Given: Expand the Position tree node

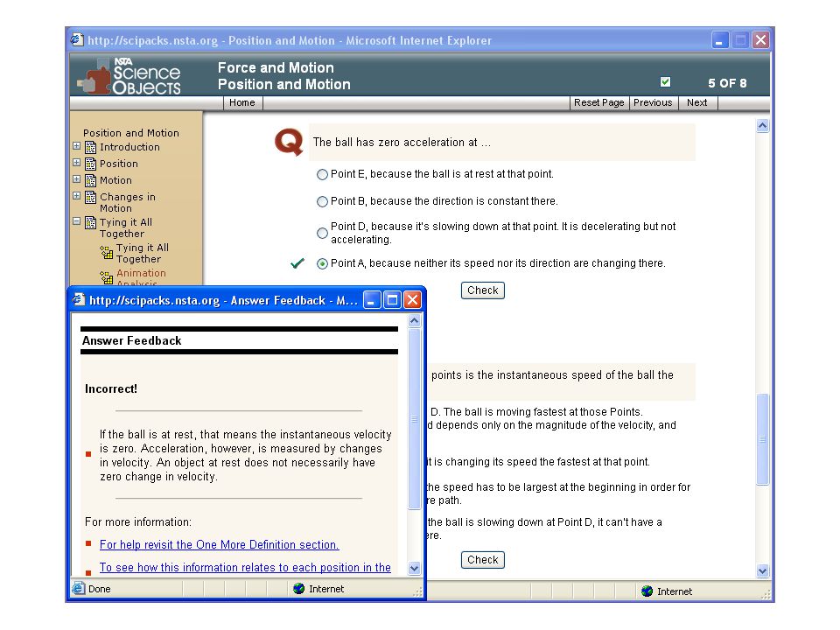Looking at the screenshot, I should 77,163.
